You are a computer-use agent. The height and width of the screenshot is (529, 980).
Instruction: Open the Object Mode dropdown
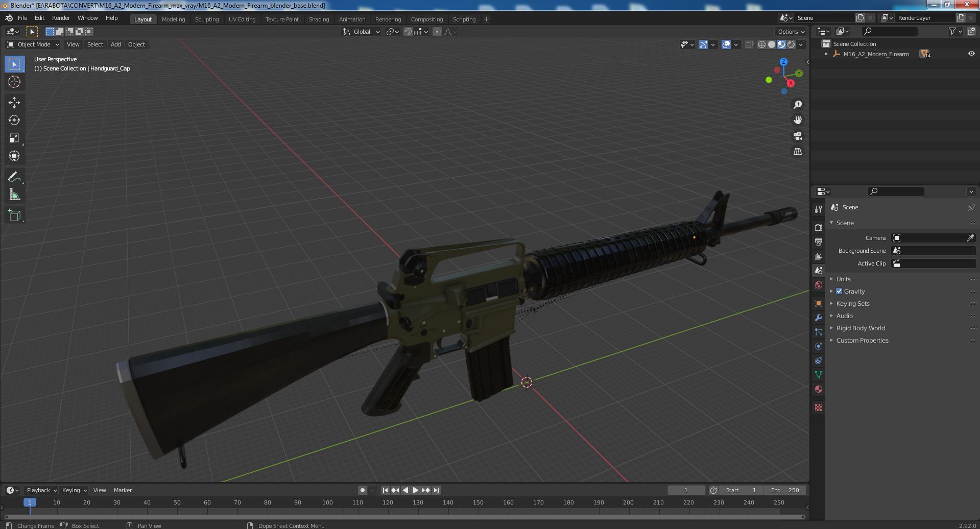[33, 44]
